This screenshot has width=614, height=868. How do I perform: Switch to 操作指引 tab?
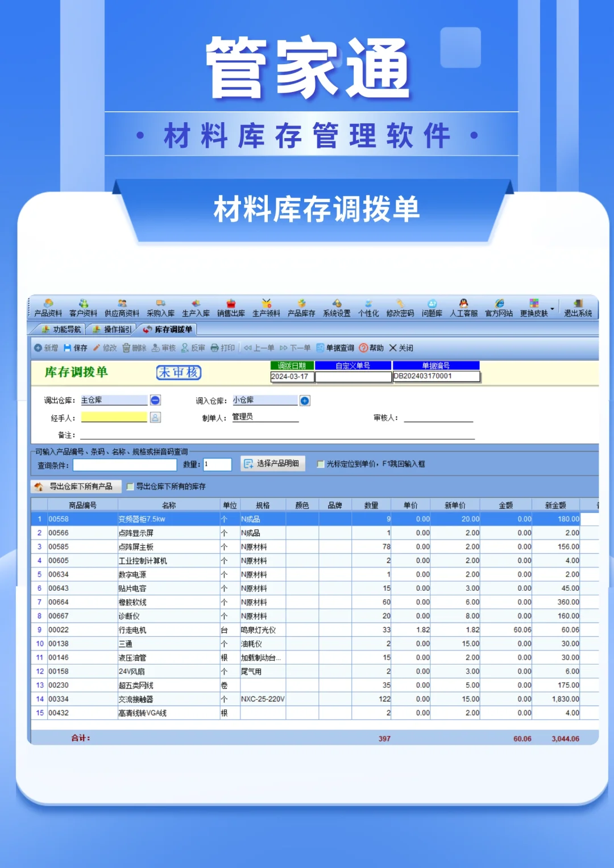(112, 329)
